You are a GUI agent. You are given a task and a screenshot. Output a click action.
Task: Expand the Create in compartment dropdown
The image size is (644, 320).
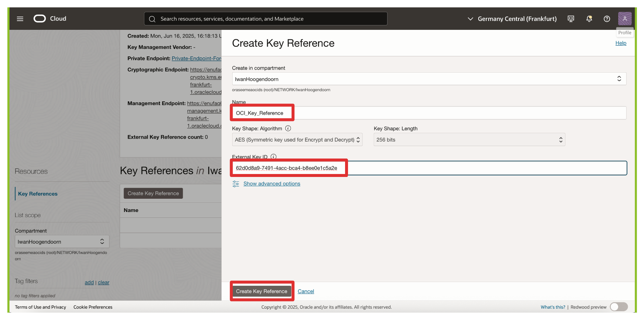(429, 79)
